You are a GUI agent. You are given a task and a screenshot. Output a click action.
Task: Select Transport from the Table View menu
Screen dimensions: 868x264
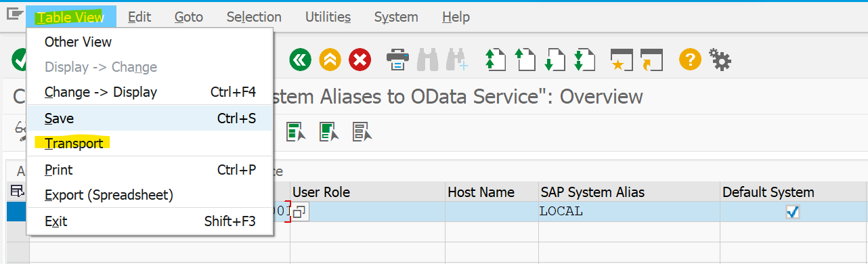[x=74, y=144]
